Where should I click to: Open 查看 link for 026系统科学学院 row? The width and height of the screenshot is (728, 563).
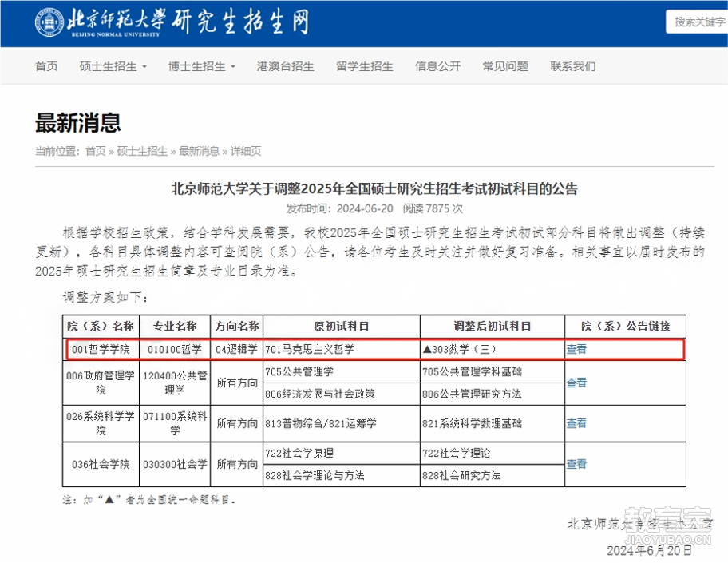point(576,423)
